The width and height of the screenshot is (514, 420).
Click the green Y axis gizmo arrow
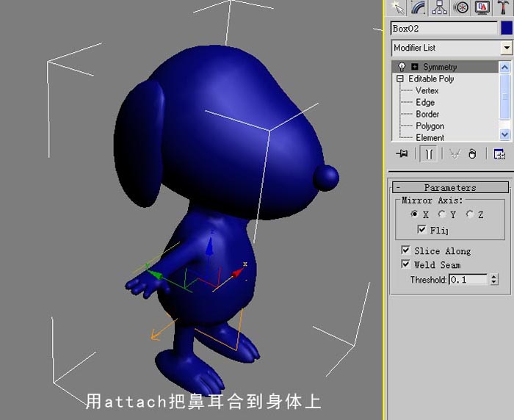155,275
